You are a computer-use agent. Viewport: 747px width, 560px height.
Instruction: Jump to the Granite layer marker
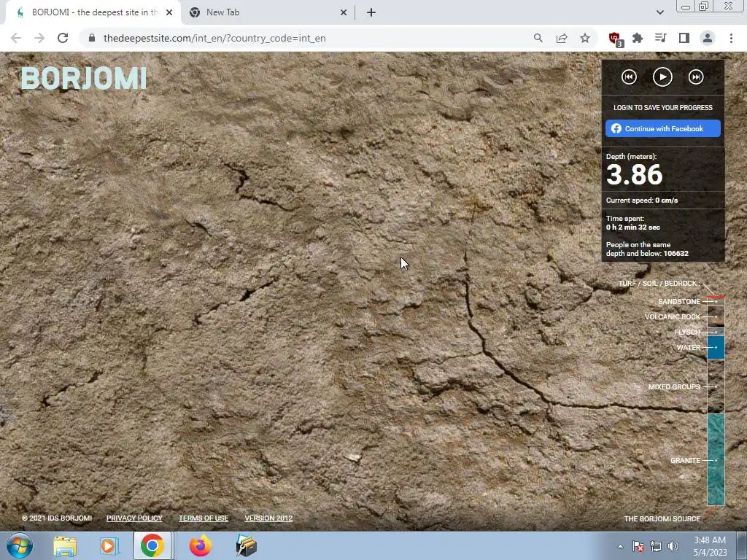(686, 461)
